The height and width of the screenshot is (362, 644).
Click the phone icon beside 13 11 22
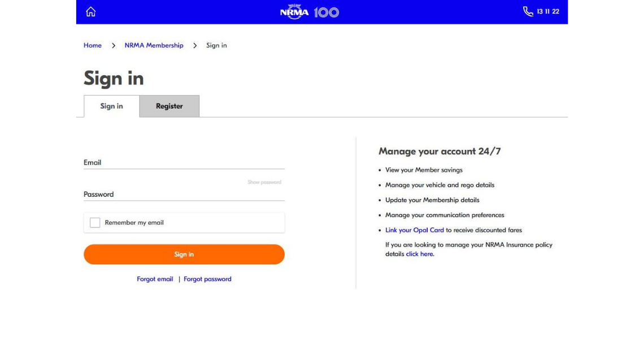click(527, 11)
